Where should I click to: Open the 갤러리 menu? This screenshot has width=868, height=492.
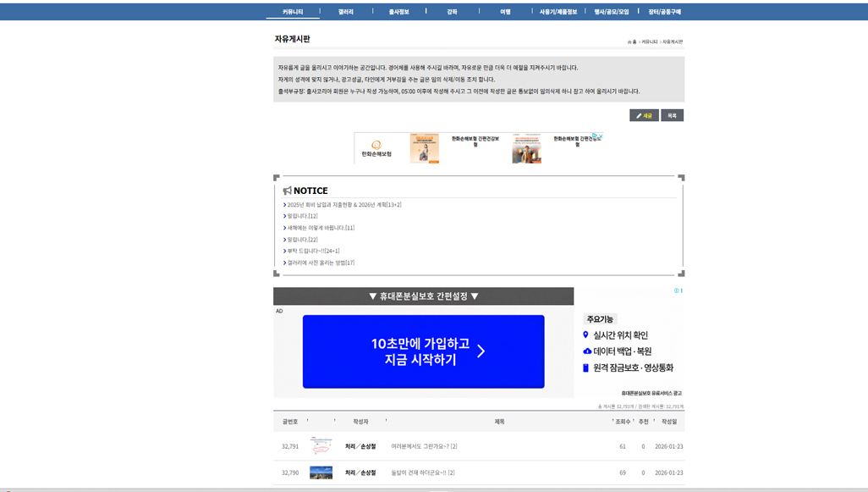(345, 12)
